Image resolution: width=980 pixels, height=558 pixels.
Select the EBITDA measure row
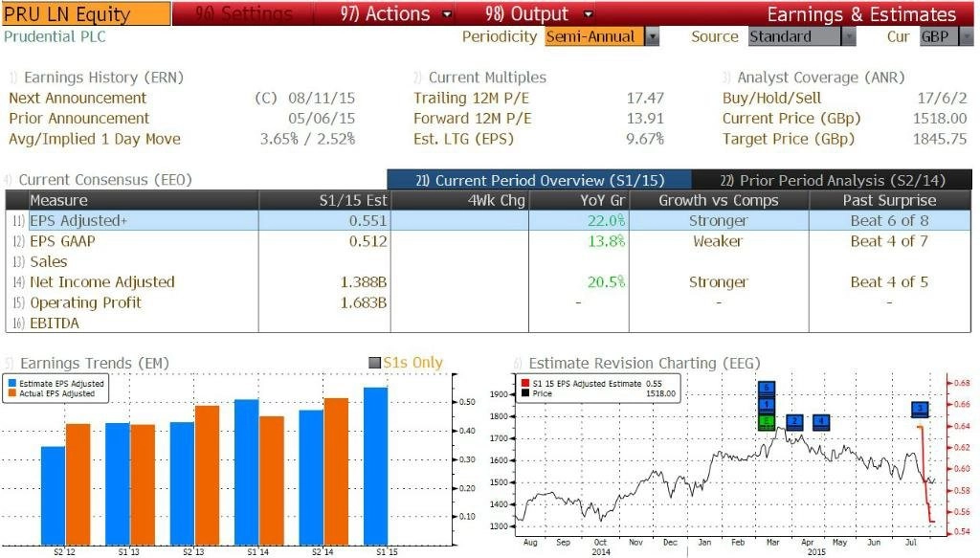pos(488,324)
